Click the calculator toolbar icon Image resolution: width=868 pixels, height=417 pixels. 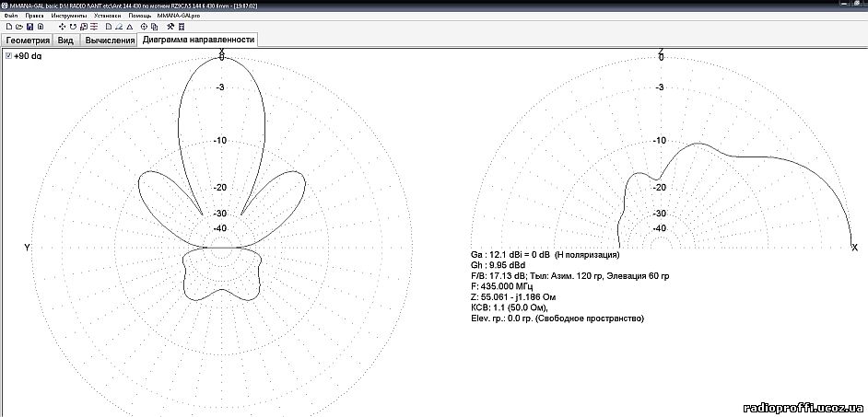182,27
